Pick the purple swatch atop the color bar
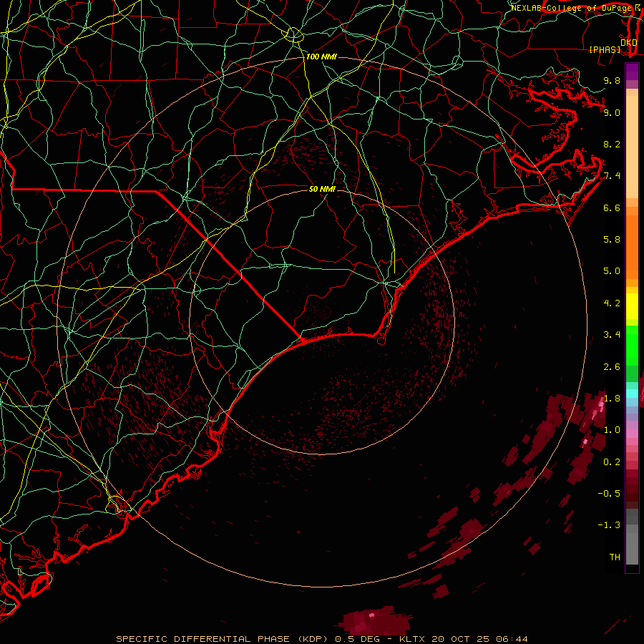 tap(632, 72)
